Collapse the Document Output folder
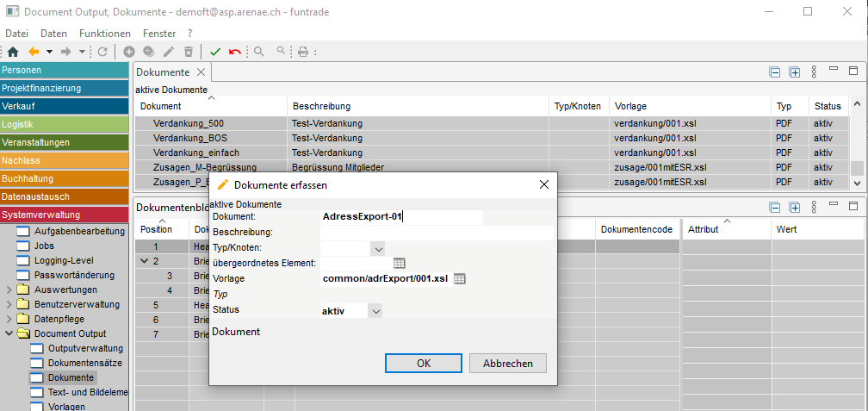Screen dimensions: 868x411 9,333
